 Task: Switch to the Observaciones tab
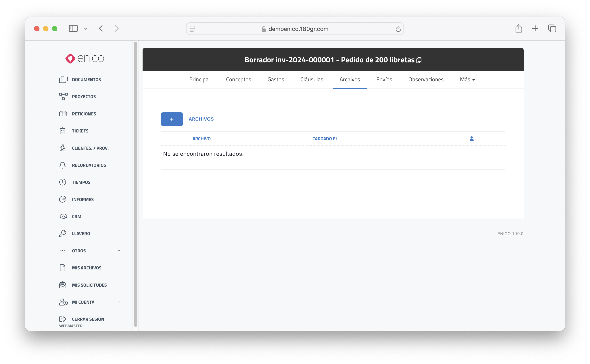[x=426, y=80]
